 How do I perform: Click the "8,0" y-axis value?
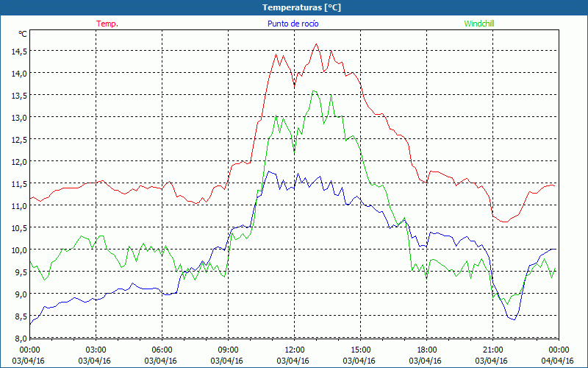[x=21, y=339]
